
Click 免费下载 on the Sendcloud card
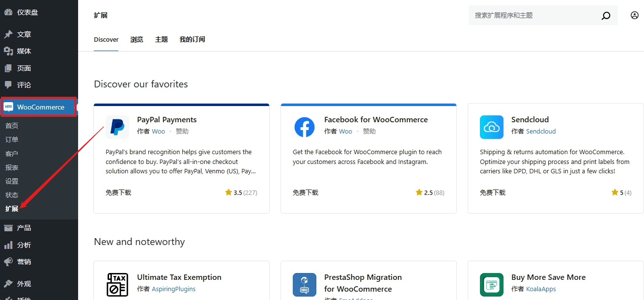pyautogui.click(x=493, y=192)
